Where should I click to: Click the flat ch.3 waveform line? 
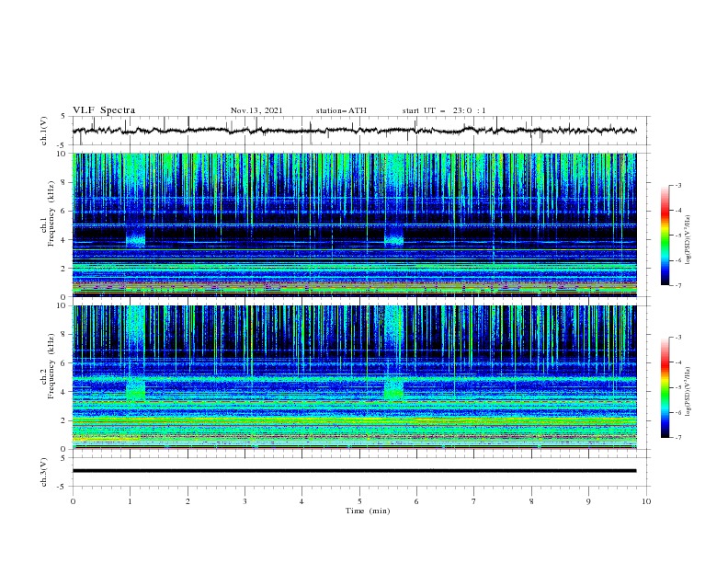tap(355, 471)
